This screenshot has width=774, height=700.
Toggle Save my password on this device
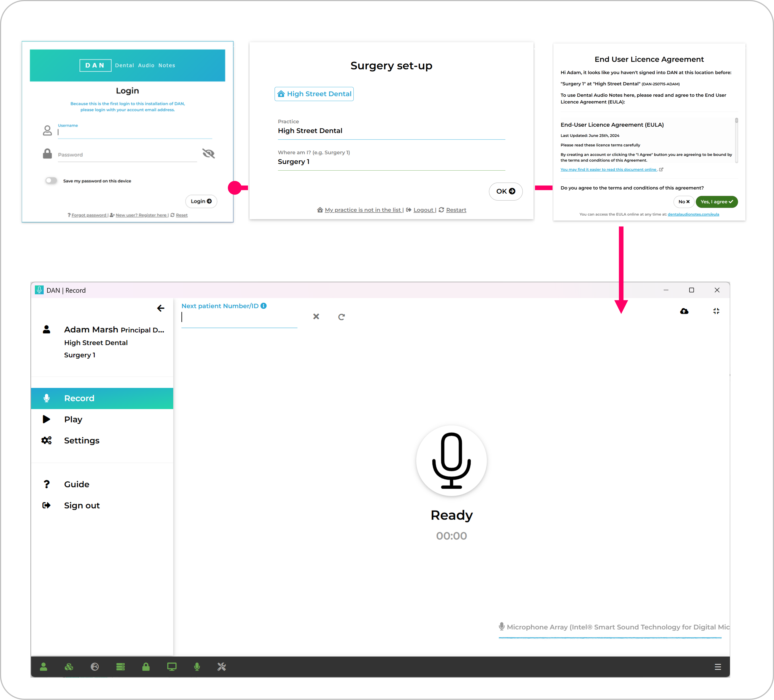point(51,181)
